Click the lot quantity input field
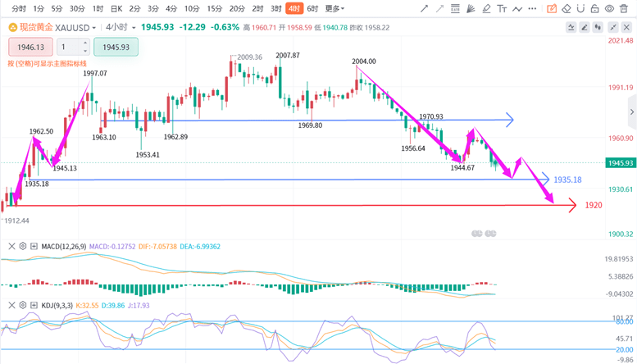This screenshot has width=637, height=364. click(68, 48)
